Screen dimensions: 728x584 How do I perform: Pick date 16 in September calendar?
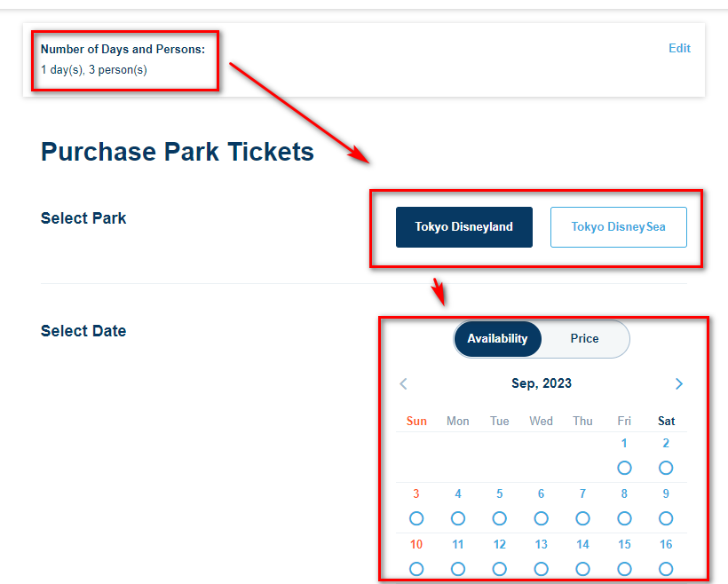(x=666, y=545)
